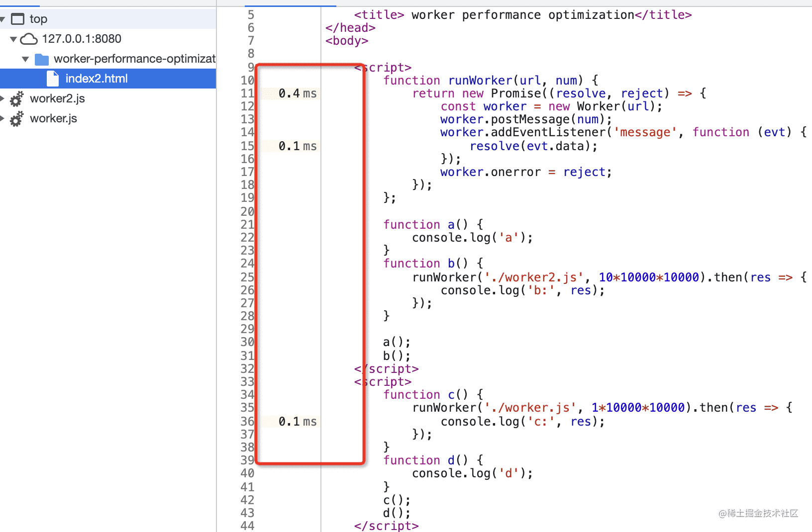Click the 0.4 ms timing on line 11
This screenshot has width=812, height=532.
click(x=297, y=93)
